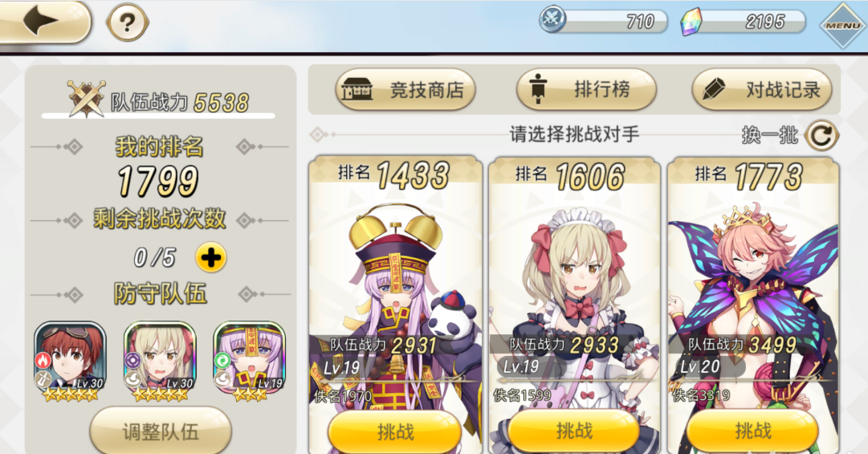Click the 换一批 refresh text
Screen dimensions: 868x454
click(770, 134)
